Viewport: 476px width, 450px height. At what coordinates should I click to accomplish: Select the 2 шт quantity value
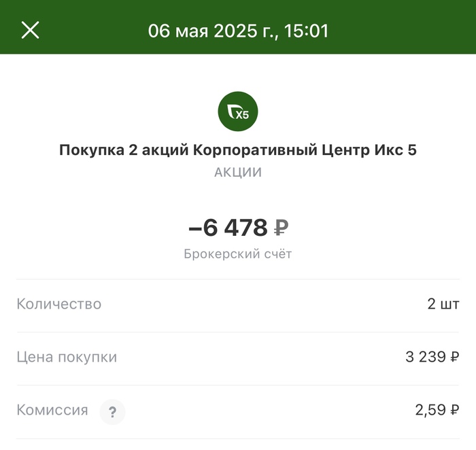coord(443,304)
